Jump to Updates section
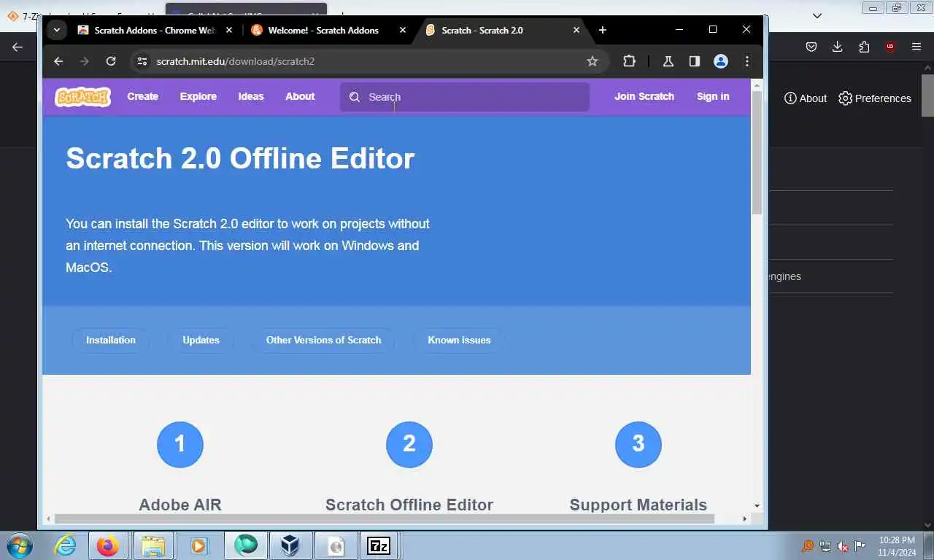Image resolution: width=934 pixels, height=560 pixels. (x=201, y=340)
